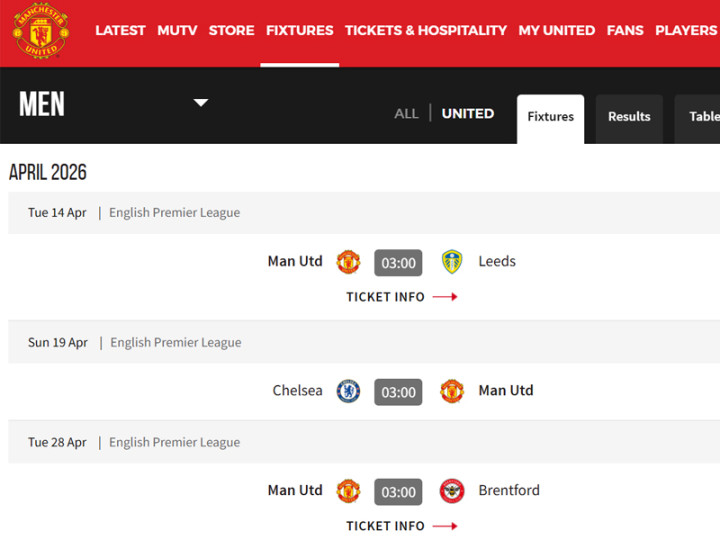This screenshot has height=540, width=720.
Task: Open the Results tab
Action: [x=629, y=117]
